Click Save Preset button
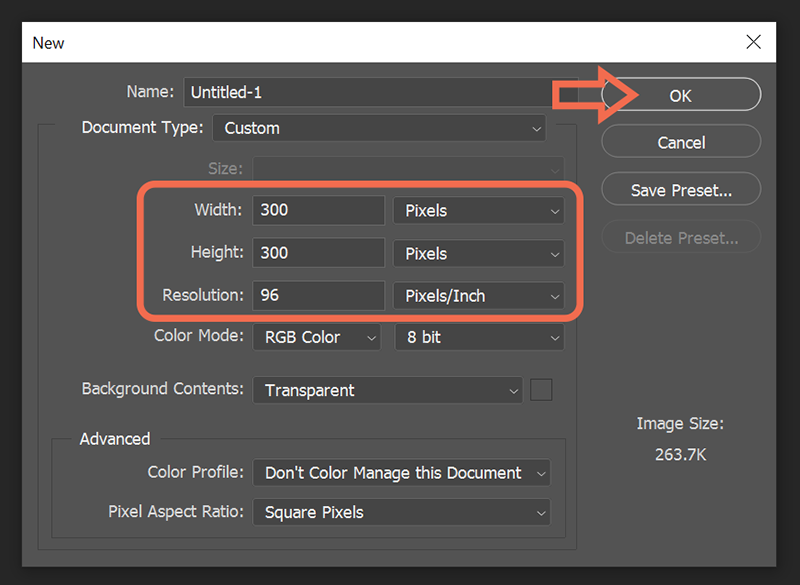 (681, 189)
